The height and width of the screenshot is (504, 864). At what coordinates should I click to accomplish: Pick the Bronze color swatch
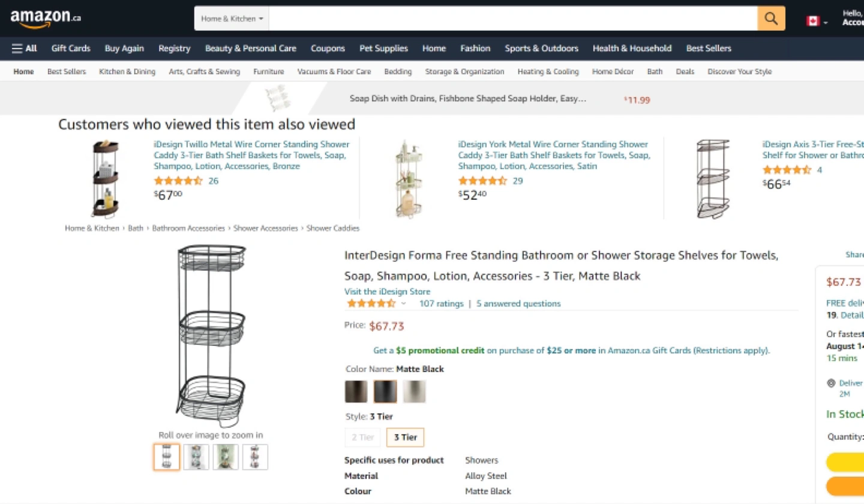click(356, 392)
